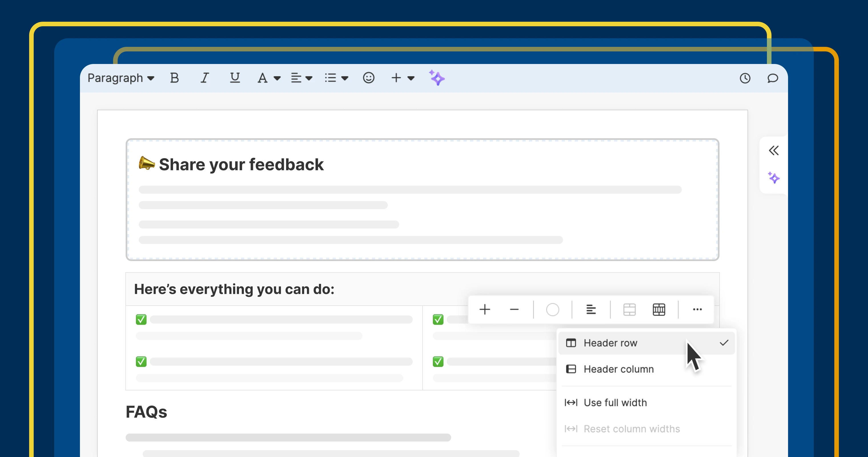Expand the text alignment dropdown

tap(309, 78)
